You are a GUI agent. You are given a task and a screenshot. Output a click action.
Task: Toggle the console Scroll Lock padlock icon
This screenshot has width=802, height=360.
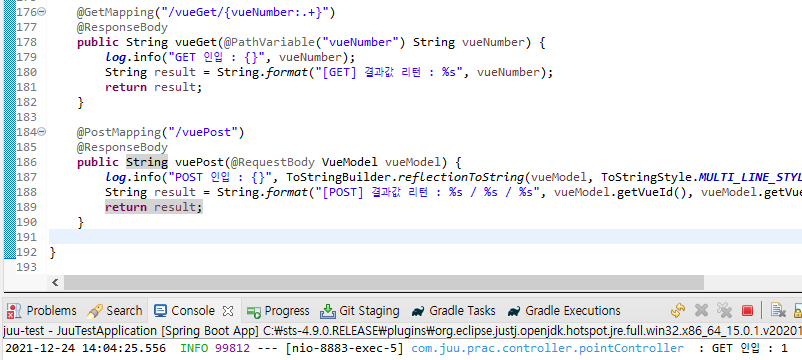[797, 310]
